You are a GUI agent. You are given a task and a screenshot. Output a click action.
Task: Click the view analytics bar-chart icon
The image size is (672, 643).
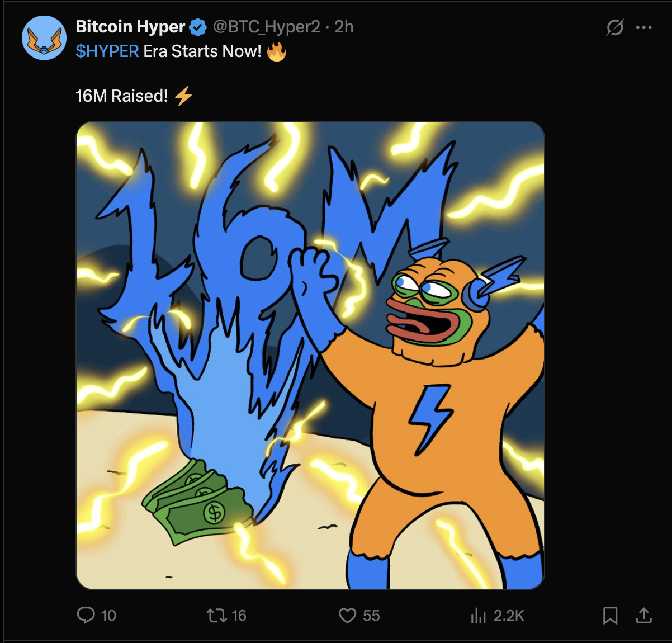tap(478, 616)
